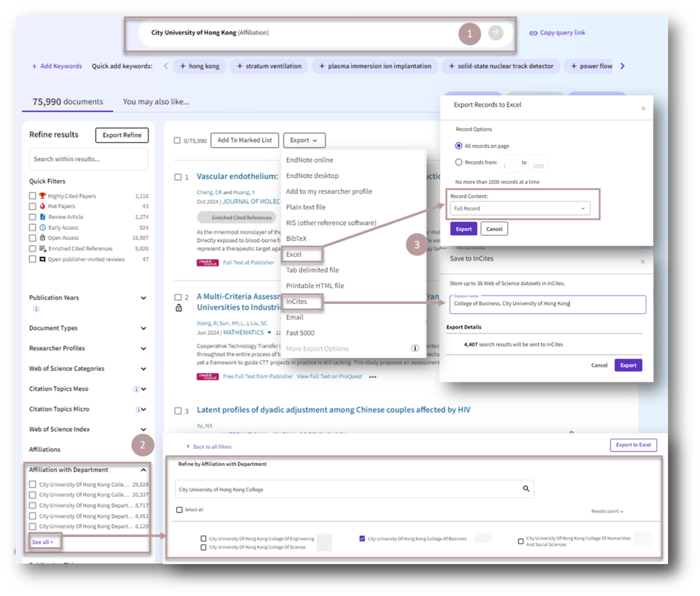This screenshot has width=700, height=596.
Task: Click the search submit arrow in the query bar
Action: (x=495, y=32)
